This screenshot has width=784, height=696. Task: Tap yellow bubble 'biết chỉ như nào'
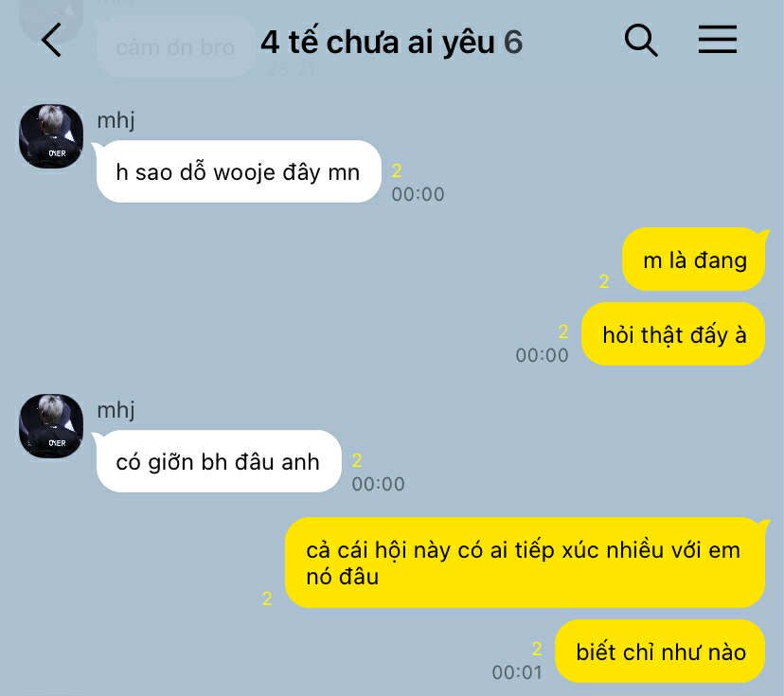pyautogui.click(x=660, y=651)
